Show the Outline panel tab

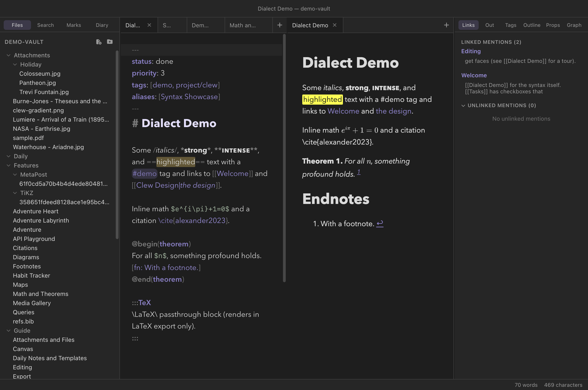(532, 25)
